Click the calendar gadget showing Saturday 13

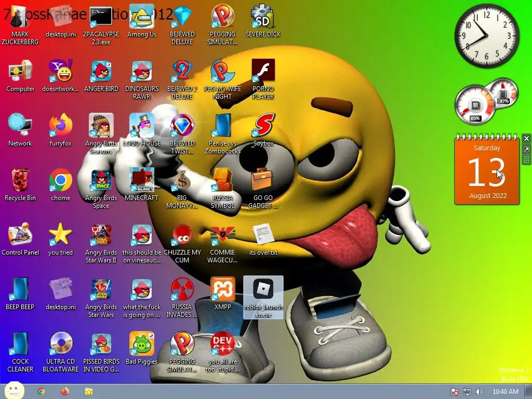coord(487,170)
